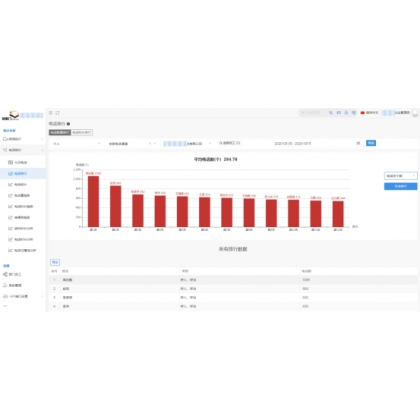Click the blue button below chart dropdown

401,186
